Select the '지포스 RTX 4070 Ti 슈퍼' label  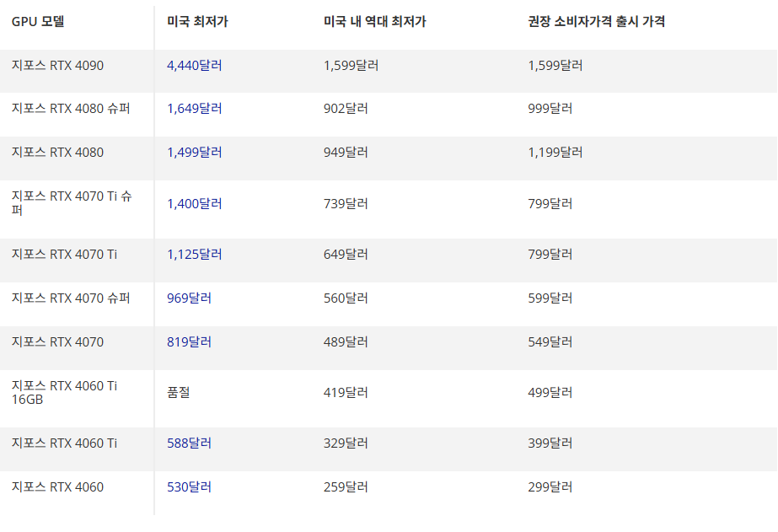click(72, 203)
